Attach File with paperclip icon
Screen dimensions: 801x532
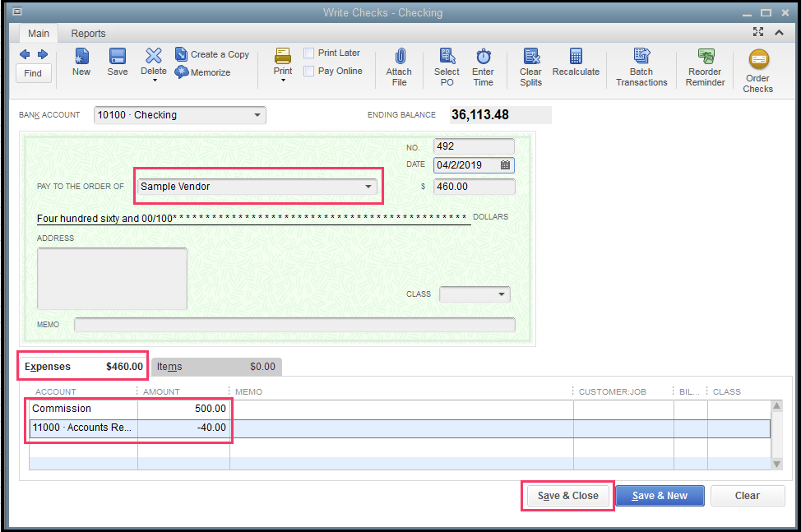click(x=399, y=67)
